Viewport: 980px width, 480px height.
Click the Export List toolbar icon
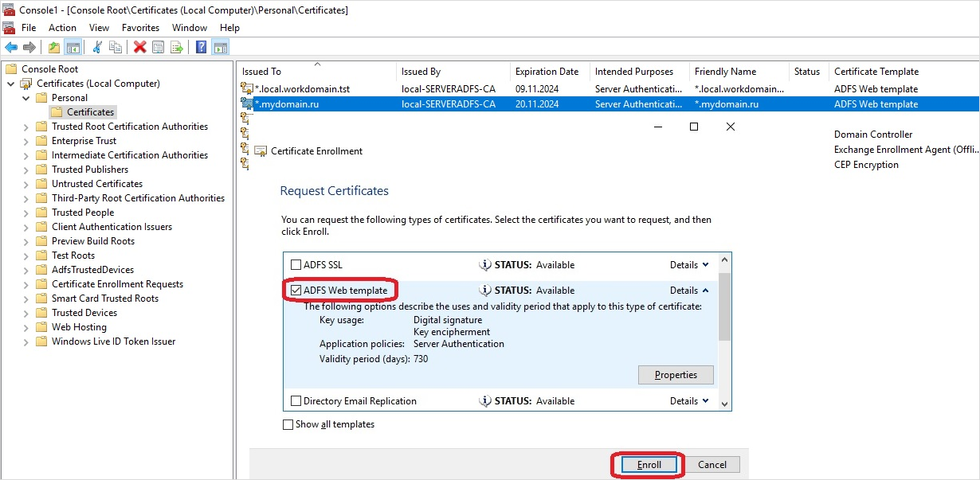177,47
